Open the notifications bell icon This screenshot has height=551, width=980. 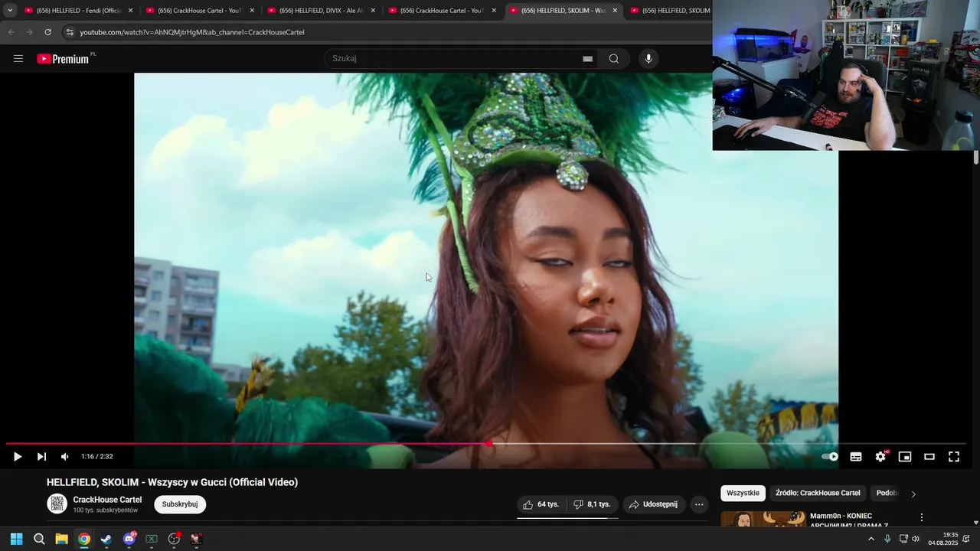[965, 539]
